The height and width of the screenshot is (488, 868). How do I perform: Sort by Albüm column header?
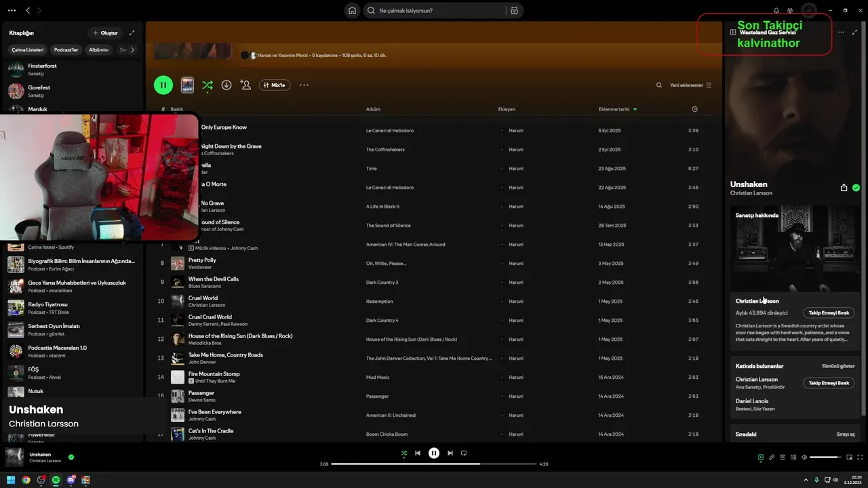(x=373, y=109)
